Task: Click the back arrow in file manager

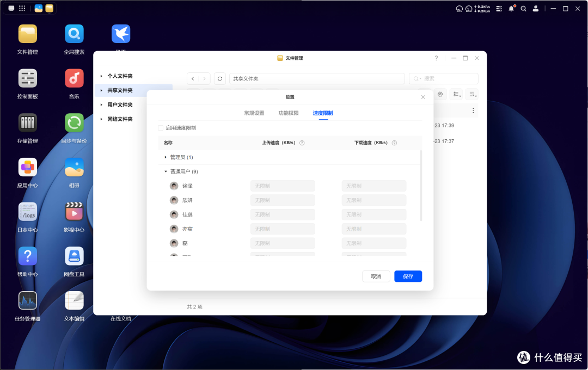Action: pos(193,79)
